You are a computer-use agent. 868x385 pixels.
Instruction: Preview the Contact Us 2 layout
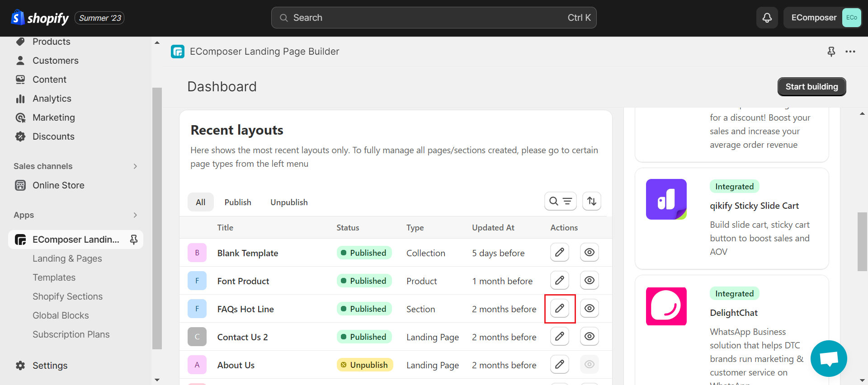click(x=590, y=336)
